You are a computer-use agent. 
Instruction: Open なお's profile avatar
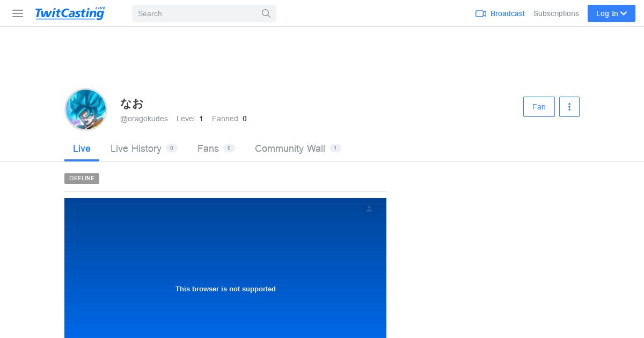[x=86, y=109]
